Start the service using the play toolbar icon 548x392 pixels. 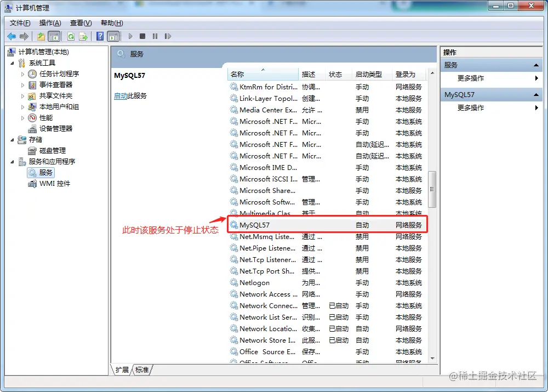(130, 36)
